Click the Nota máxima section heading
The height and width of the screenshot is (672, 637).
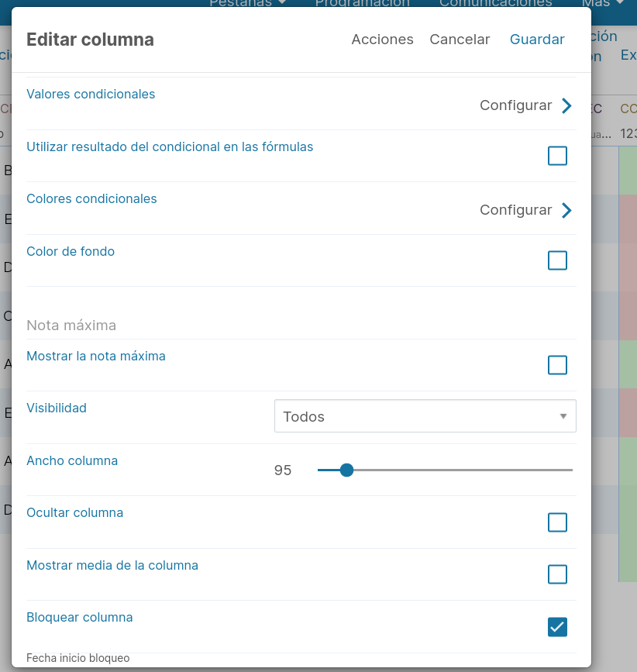[71, 326]
